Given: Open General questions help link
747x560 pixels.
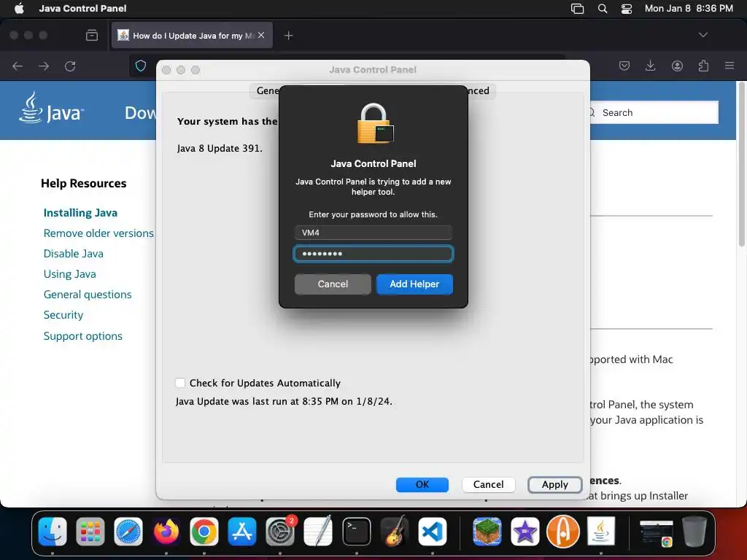Looking at the screenshot, I should [88, 295].
